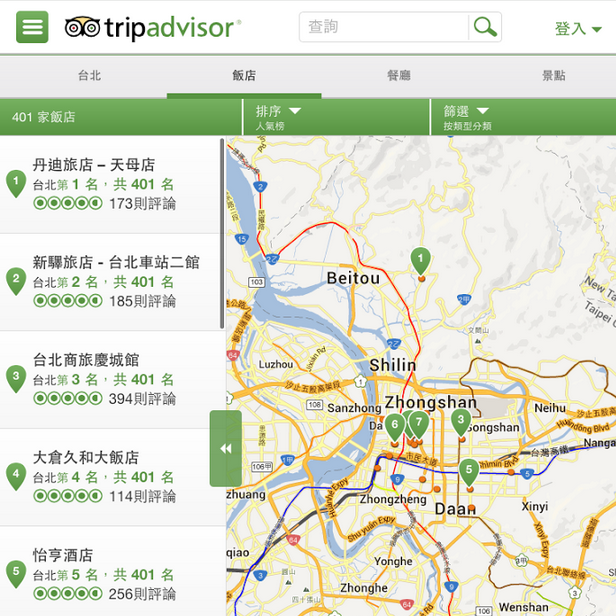Open 大倉久和大飯店 hotel listing

click(x=86, y=458)
